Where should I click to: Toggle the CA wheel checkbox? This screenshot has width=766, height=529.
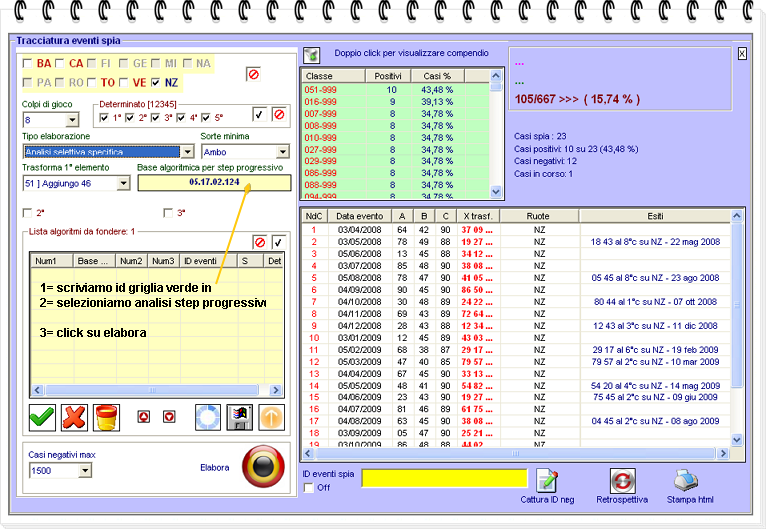point(60,63)
